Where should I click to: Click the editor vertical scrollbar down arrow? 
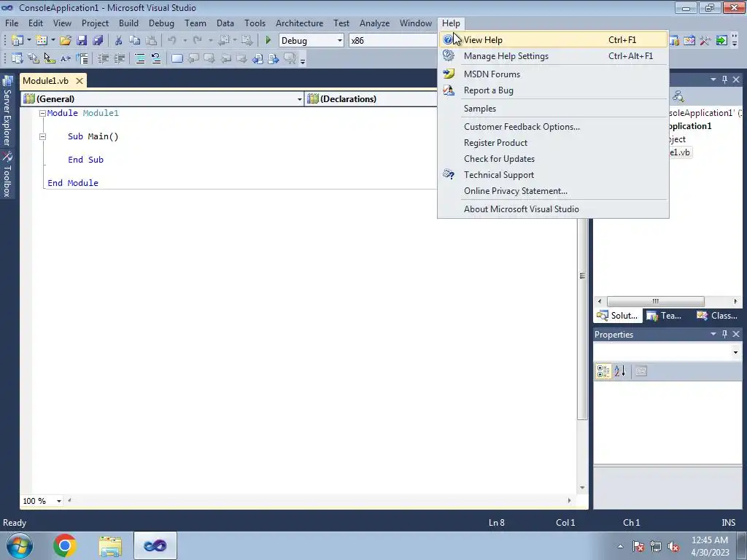(582, 488)
